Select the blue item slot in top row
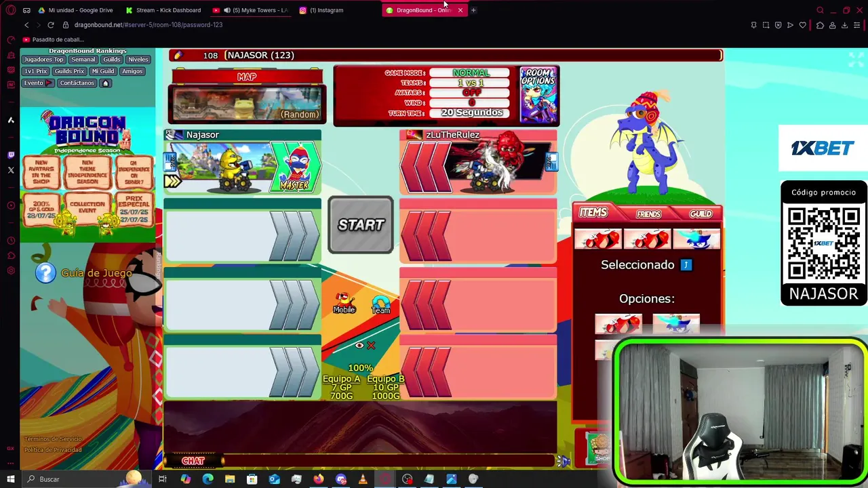 point(697,239)
